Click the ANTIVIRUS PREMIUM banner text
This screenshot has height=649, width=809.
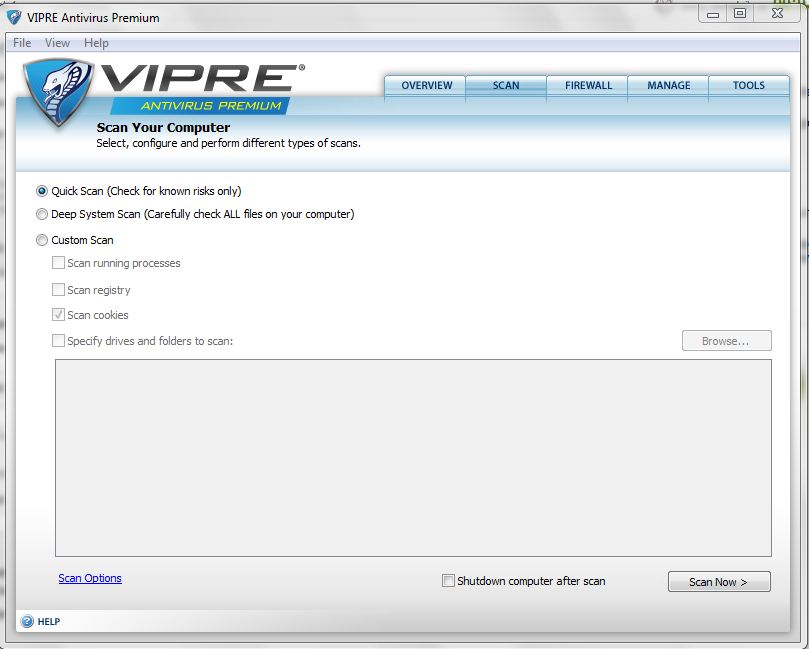point(211,106)
